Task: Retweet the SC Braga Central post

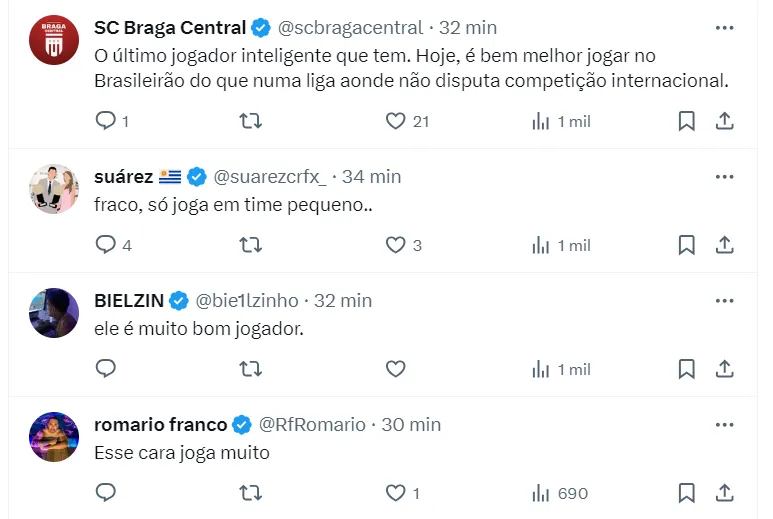Action: 251,121
